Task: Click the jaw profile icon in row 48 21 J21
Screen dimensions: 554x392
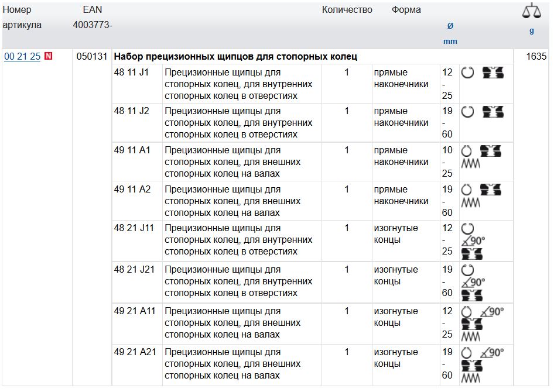Action: click(x=472, y=295)
